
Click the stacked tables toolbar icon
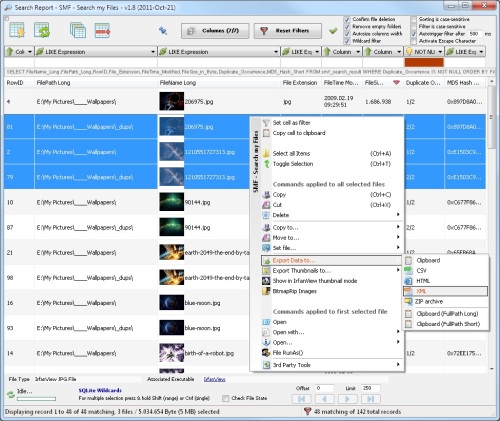point(78,30)
